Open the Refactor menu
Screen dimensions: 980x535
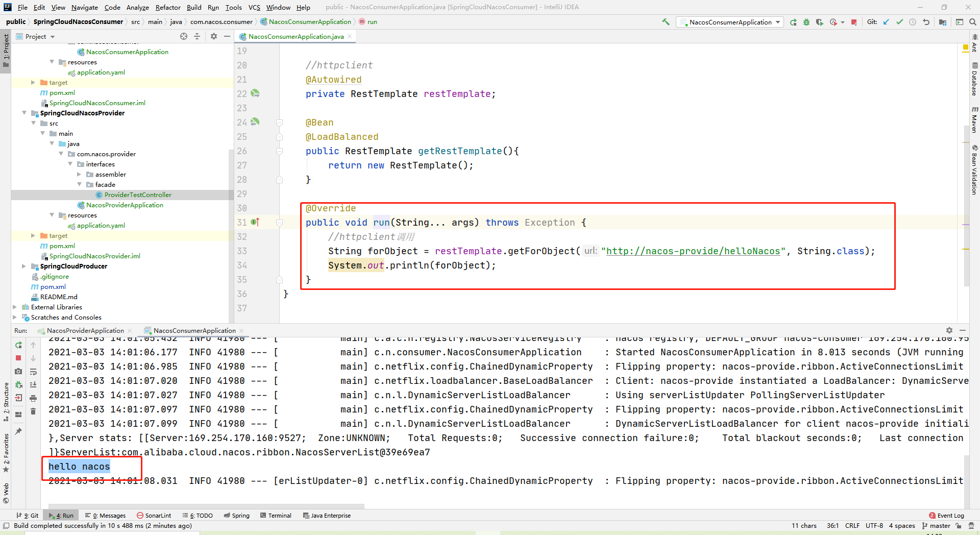[x=168, y=7]
